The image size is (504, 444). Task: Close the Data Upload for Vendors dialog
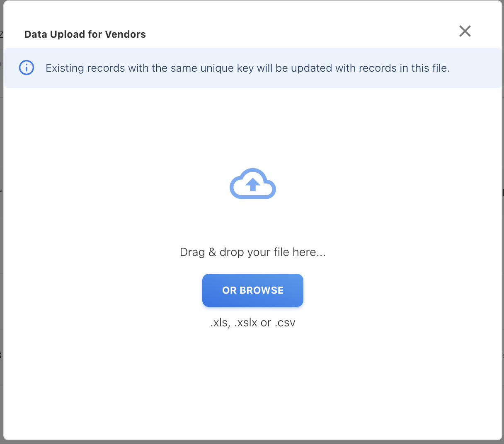(465, 31)
